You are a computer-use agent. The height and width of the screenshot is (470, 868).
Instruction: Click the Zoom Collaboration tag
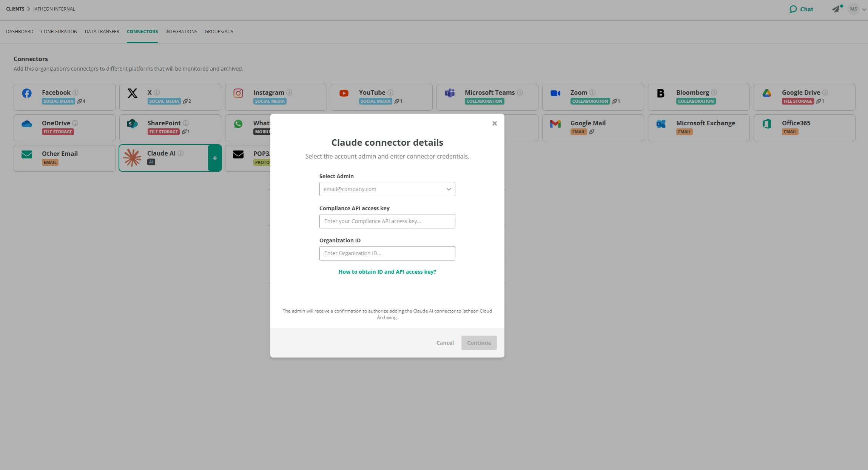[x=590, y=101]
